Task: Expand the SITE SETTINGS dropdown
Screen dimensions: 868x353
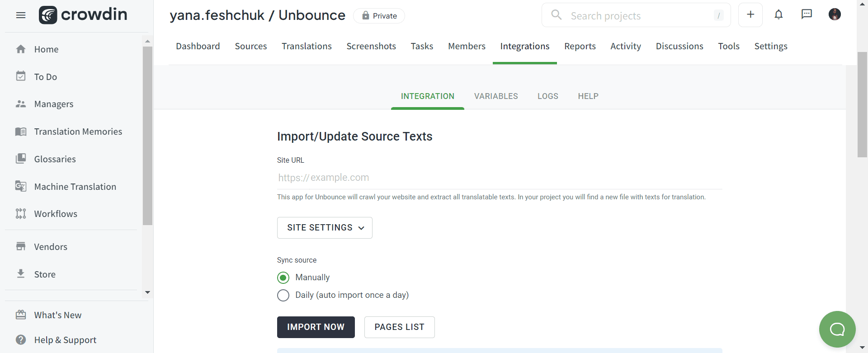Action: click(325, 228)
